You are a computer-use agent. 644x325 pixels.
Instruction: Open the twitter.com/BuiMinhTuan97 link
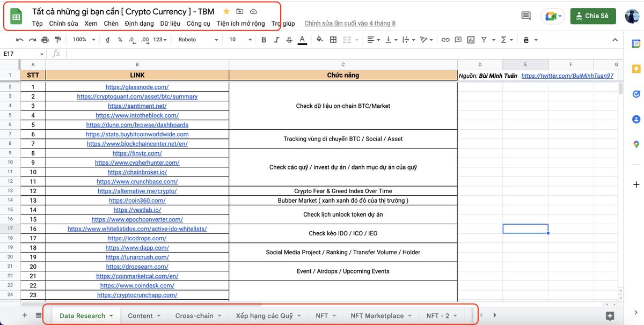click(567, 76)
